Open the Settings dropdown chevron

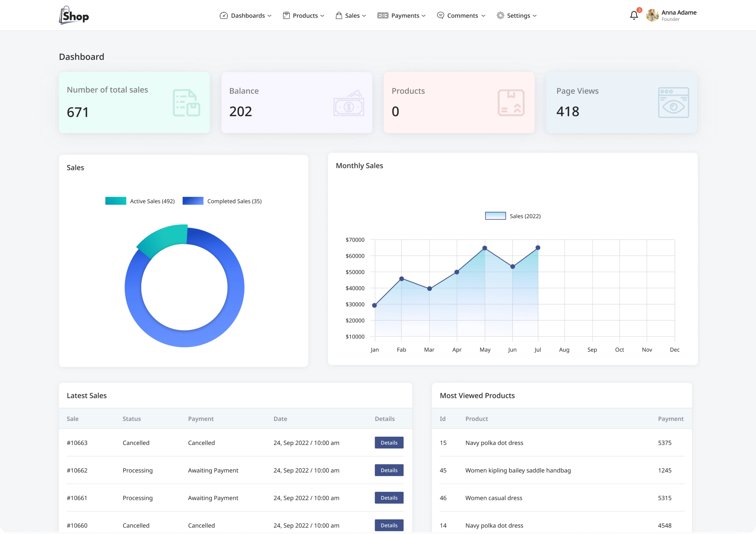click(535, 15)
